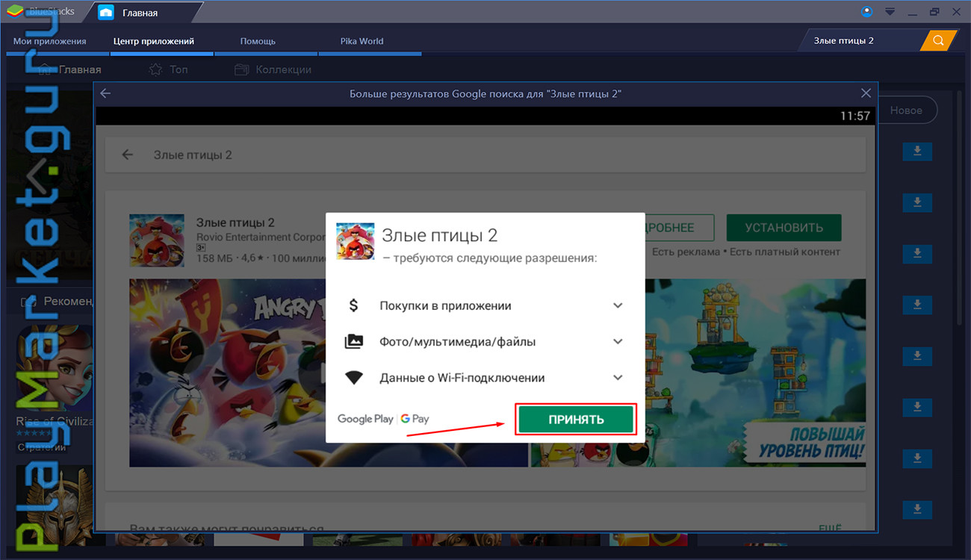Click the Покупки в приложении label

point(445,305)
